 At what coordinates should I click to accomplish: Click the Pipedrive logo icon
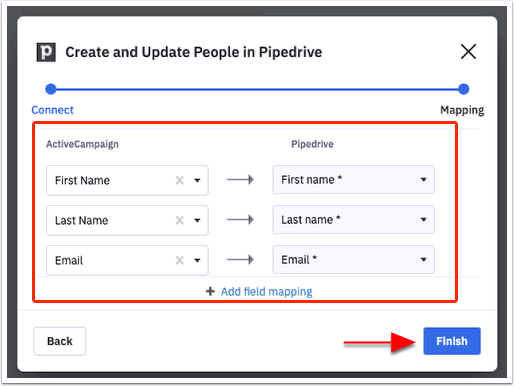click(46, 52)
